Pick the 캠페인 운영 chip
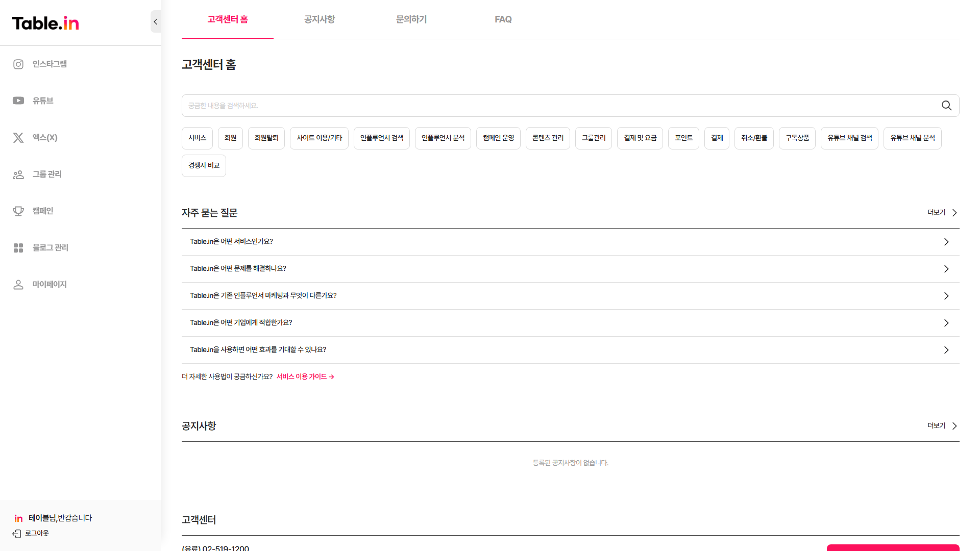The height and width of the screenshot is (551, 980). (499, 138)
